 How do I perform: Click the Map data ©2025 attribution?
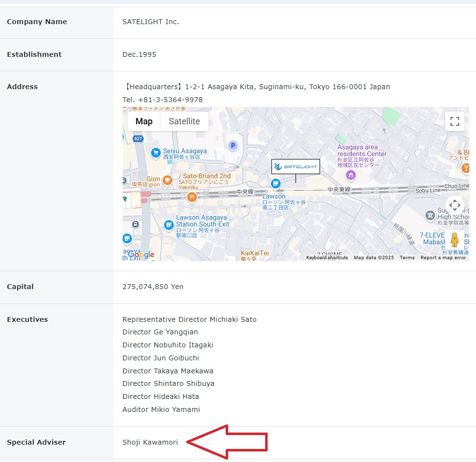click(373, 257)
